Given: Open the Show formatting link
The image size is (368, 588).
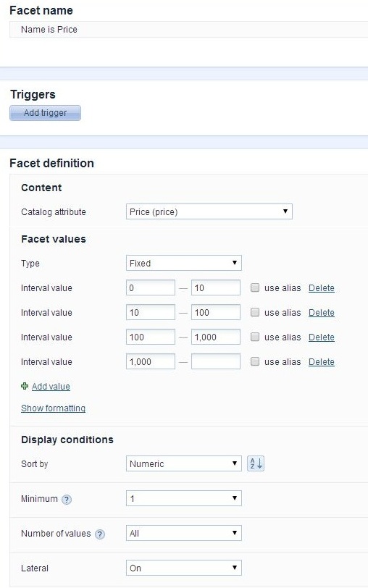Looking at the screenshot, I should pos(54,408).
